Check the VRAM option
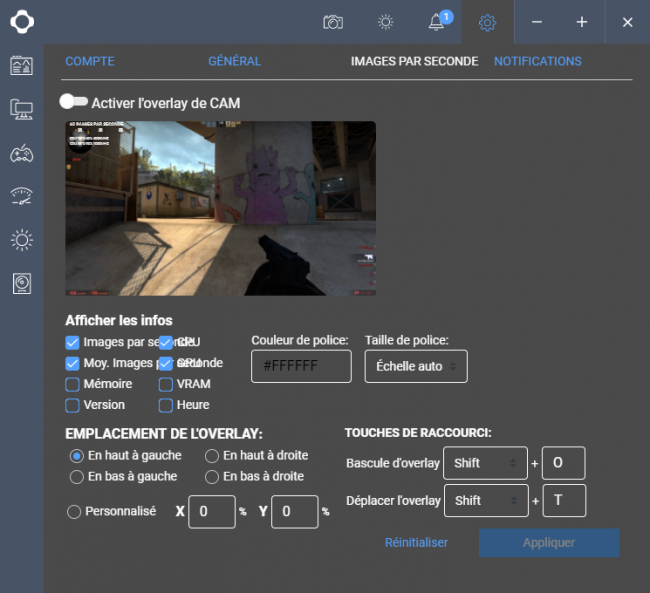 pyautogui.click(x=166, y=384)
